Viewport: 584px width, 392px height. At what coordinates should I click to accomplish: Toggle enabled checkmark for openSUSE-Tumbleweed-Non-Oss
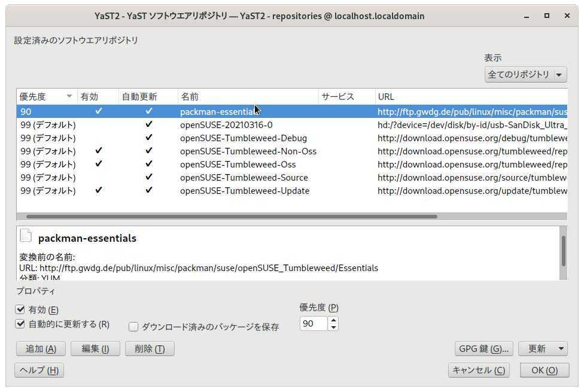click(99, 151)
